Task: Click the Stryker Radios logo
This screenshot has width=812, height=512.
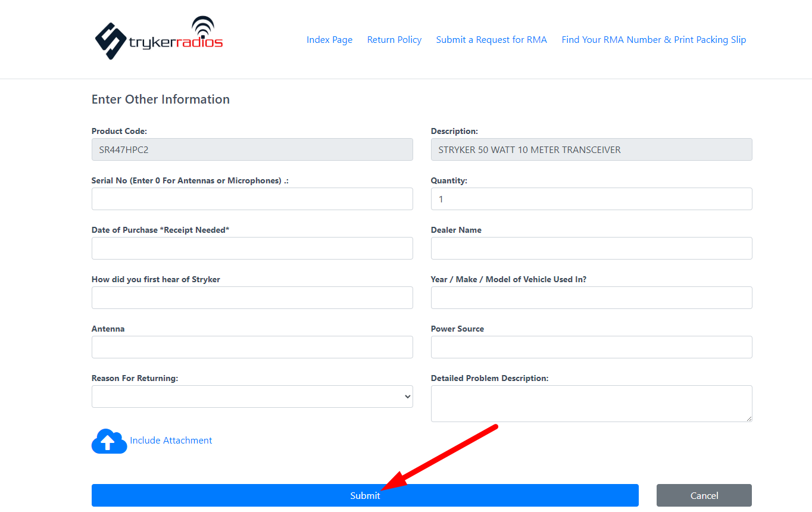Action: (158, 39)
